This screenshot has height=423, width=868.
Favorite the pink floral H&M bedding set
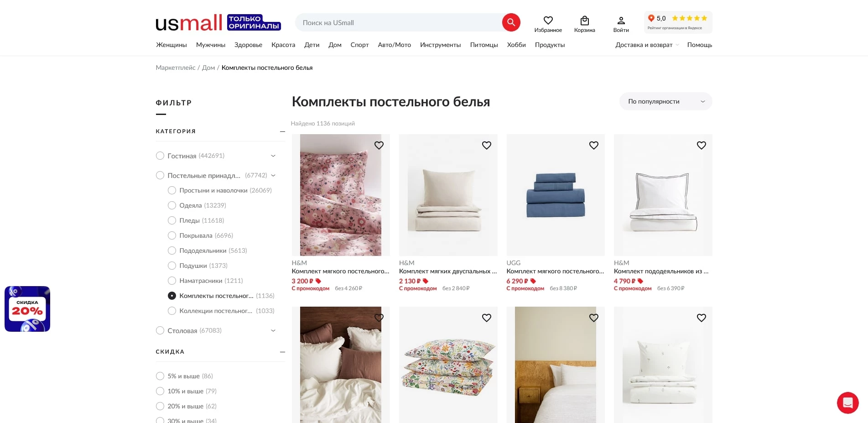(379, 145)
